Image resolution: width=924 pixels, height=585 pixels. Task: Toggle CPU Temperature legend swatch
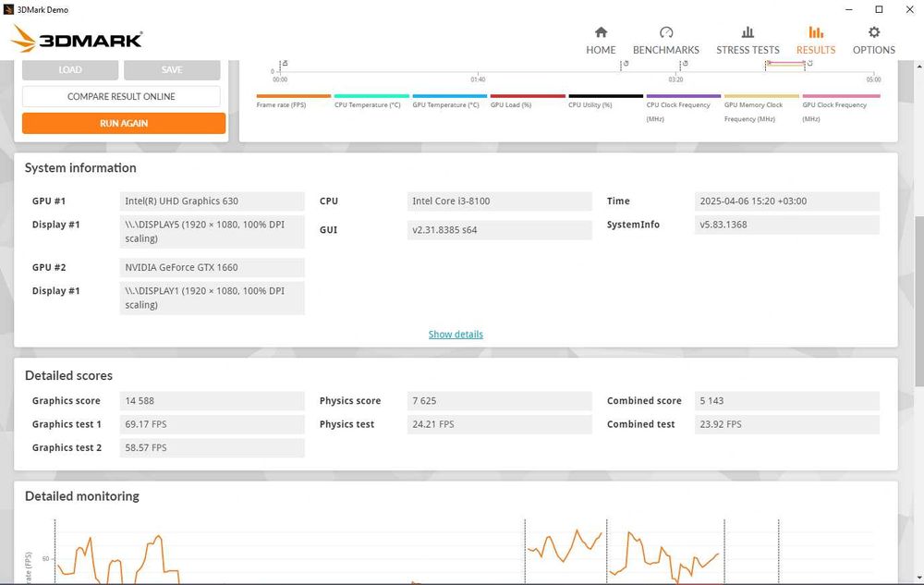(371, 96)
